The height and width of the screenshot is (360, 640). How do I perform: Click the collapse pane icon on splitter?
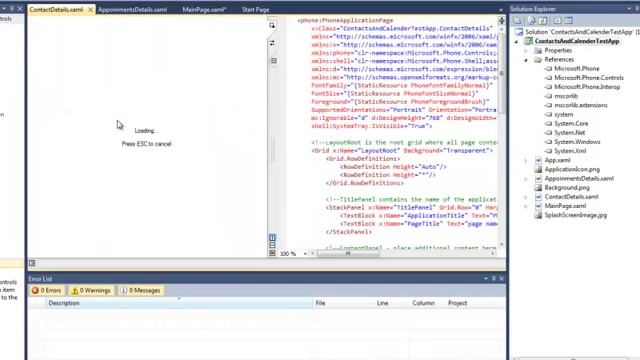point(273,61)
